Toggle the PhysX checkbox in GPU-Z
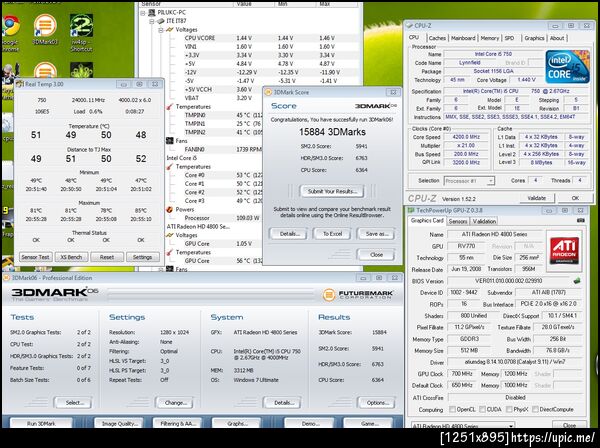 pos(509,409)
